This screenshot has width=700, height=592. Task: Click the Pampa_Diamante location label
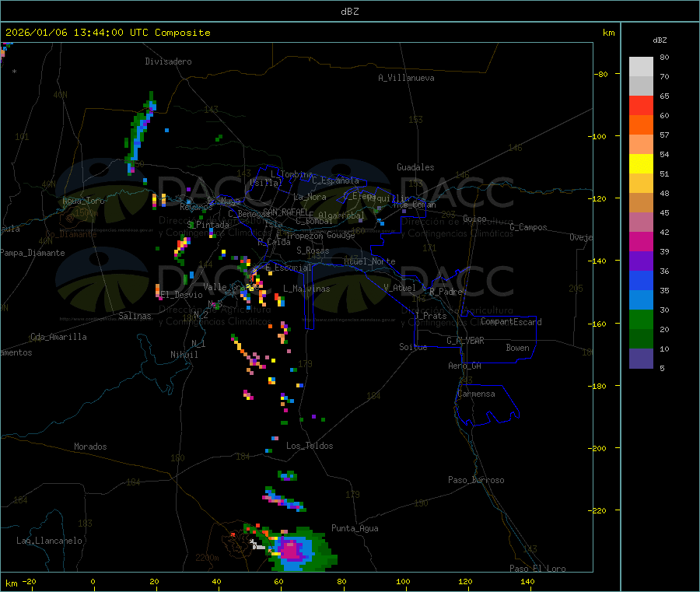click(x=33, y=253)
